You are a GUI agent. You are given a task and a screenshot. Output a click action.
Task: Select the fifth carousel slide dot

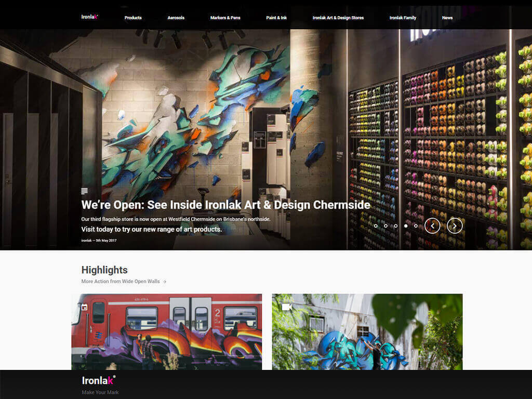pyautogui.click(x=416, y=225)
